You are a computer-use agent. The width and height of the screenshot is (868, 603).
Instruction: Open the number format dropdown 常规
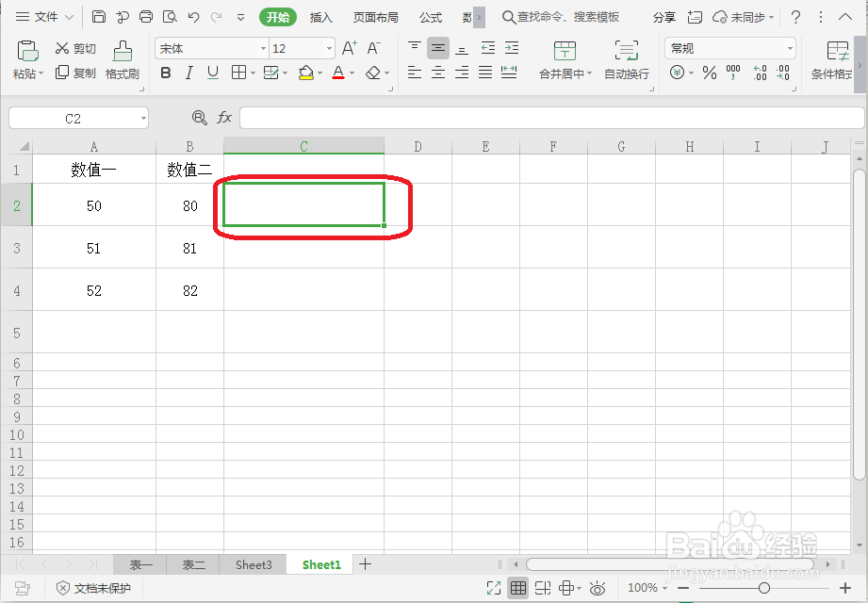[x=790, y=49]
